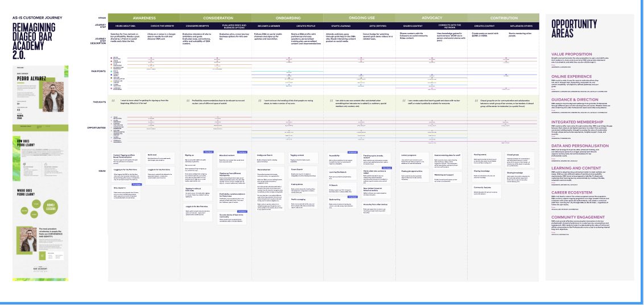644x305 pixels.
Task: Open the Community Engagement opportunity heading
Action: point(578,217)
